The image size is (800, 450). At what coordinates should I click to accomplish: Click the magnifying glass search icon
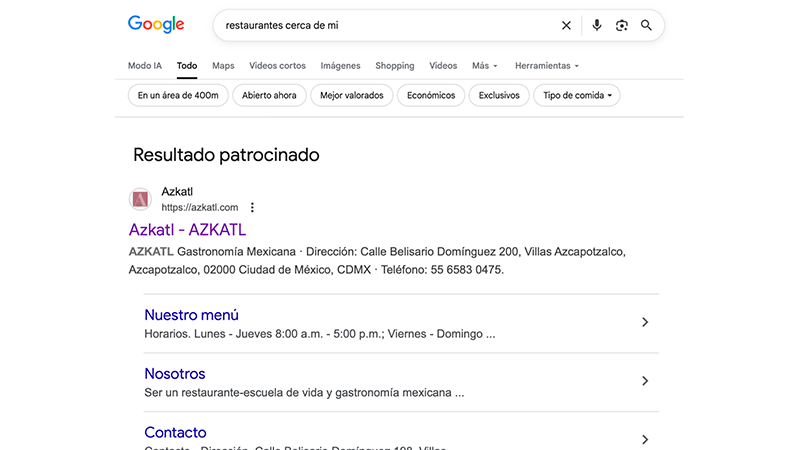pos(647,25)
